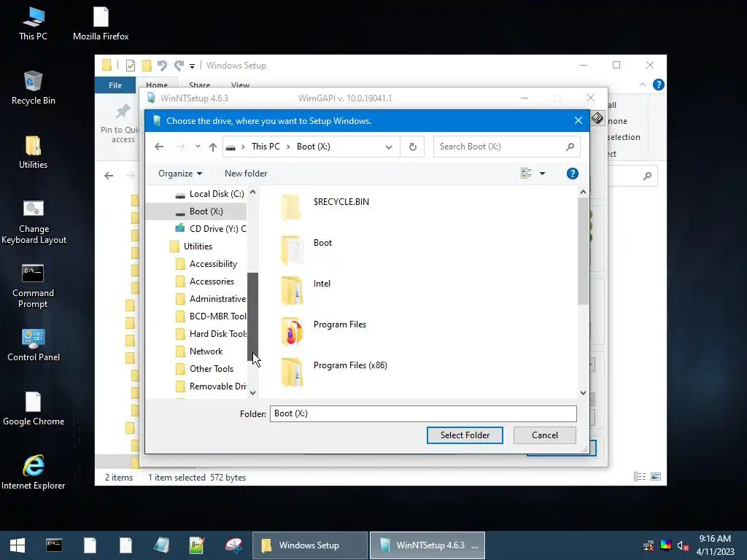Open recent locations dropdown arrow
The image size is (747, 560).
[x=198, y=147]
